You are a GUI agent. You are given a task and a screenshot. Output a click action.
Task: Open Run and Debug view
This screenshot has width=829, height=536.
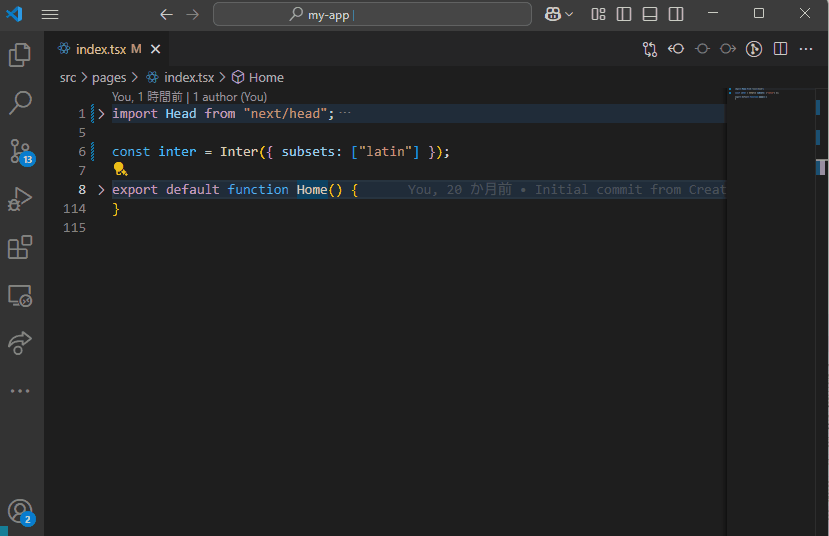20,199
